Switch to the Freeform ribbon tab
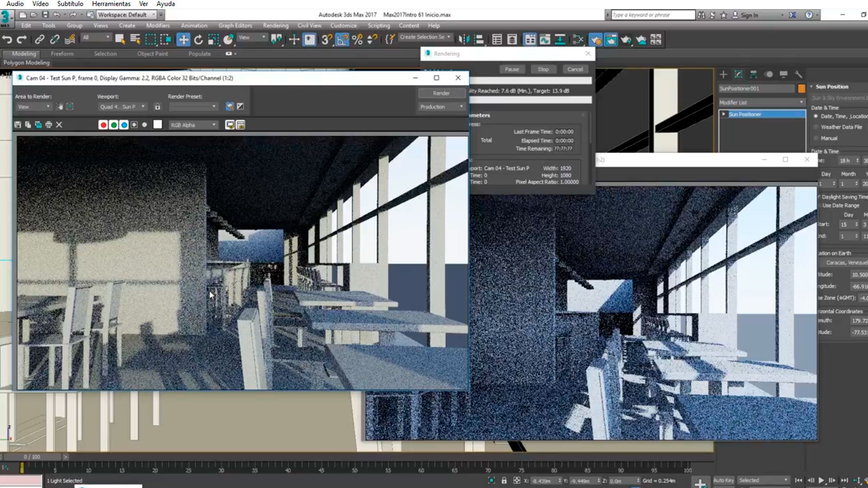 [62, 54]
